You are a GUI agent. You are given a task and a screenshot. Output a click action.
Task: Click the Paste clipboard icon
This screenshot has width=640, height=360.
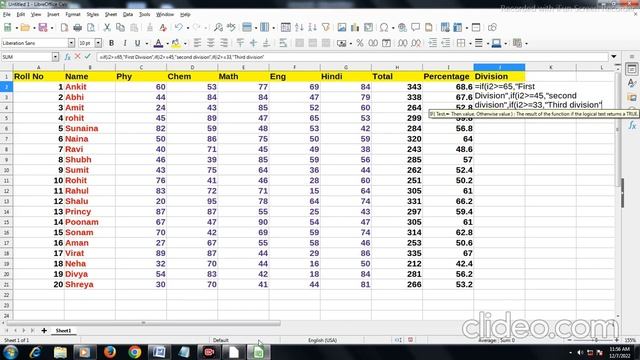pos(134,28)
